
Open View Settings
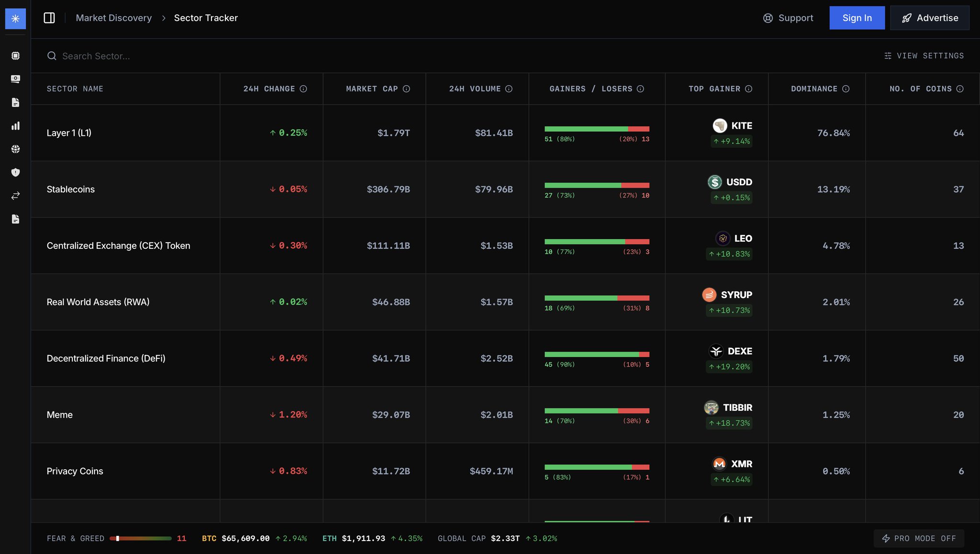click(924, 56)
